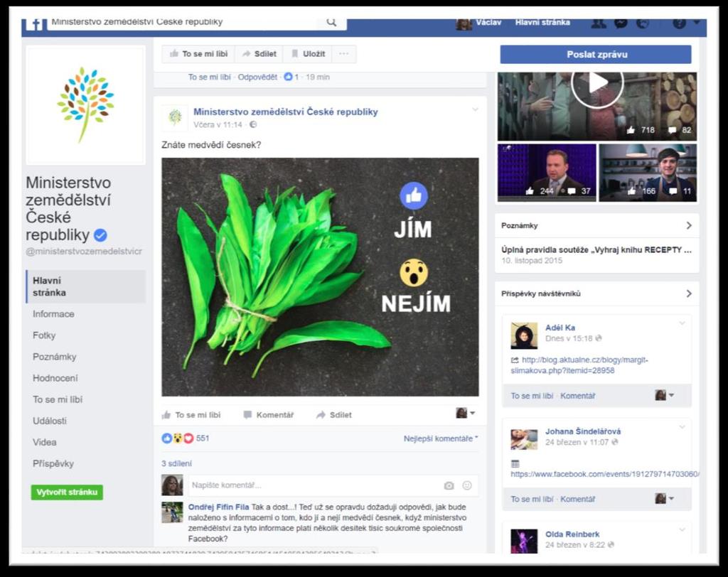The height and width of the screenshot is (577, 728).
Task: Click the blue verified badge icon
Action: click(100, 235)
